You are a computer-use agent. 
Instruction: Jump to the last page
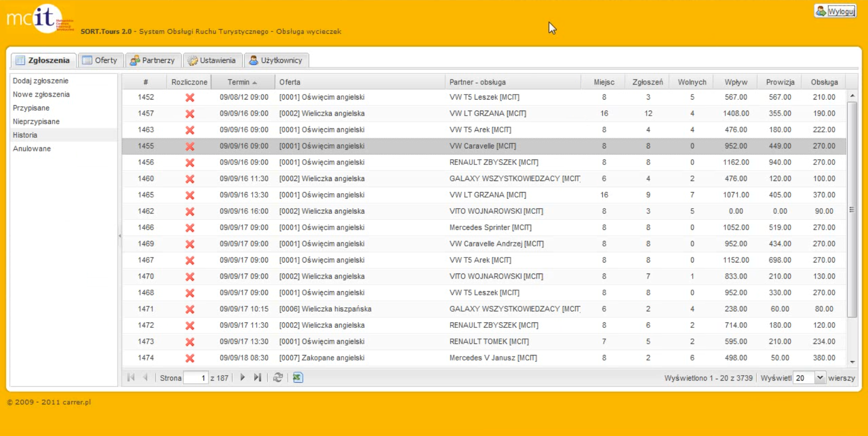[258, 378]
